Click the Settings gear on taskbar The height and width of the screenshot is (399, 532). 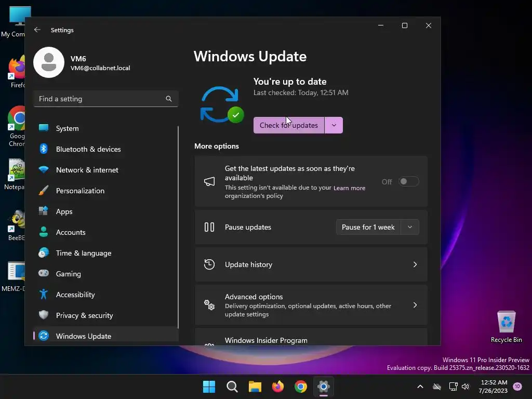[324, 387]
